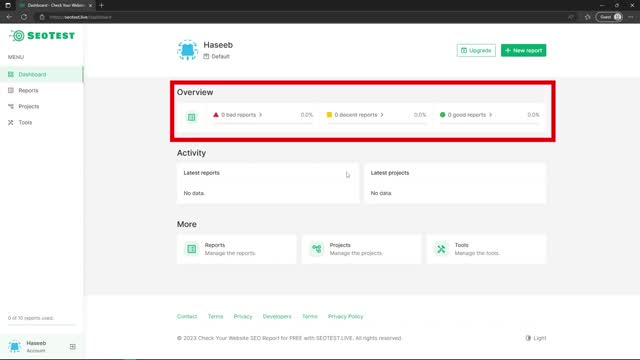The height and width of the screenshot is (360, 640).
Task: Open the 0 decent reports link
Action: (356, 115)
